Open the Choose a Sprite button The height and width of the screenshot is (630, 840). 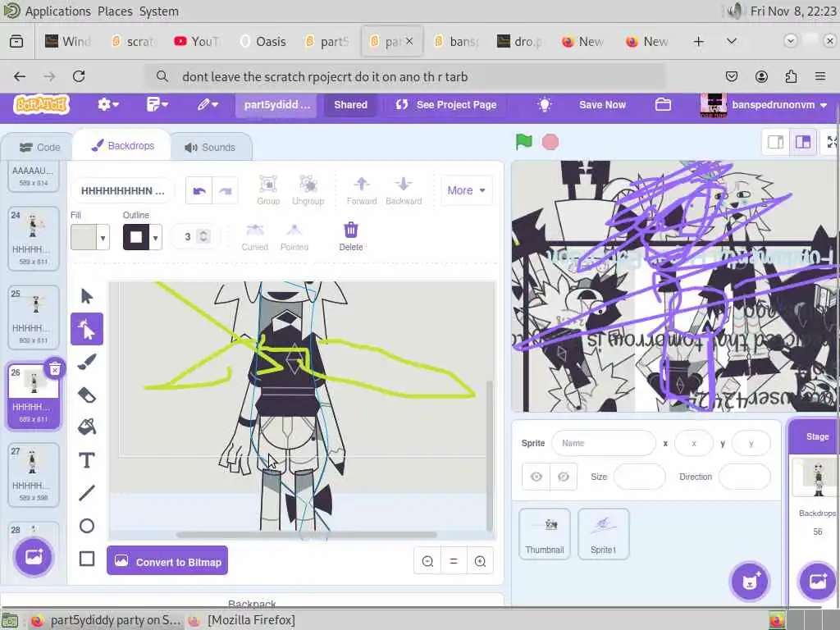[x=750, y=582]
